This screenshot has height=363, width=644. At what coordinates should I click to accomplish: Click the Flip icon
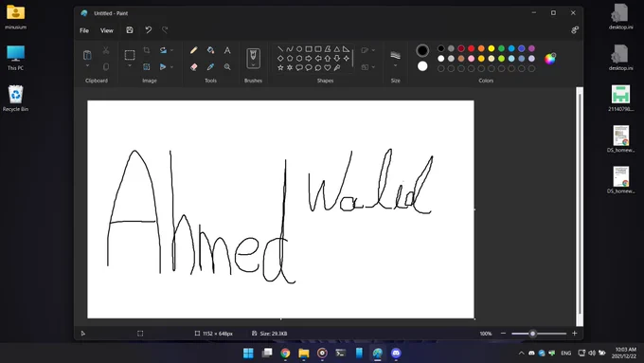click(163, 66)
